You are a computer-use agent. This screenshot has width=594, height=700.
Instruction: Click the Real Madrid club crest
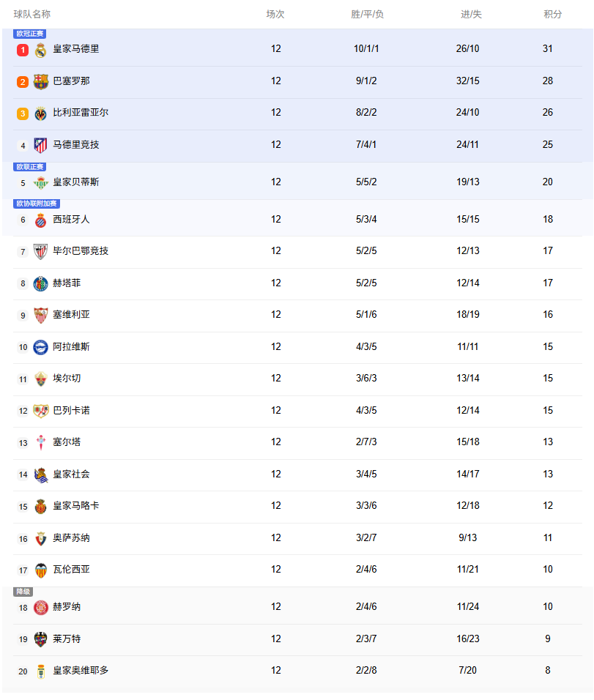[41, 50]
